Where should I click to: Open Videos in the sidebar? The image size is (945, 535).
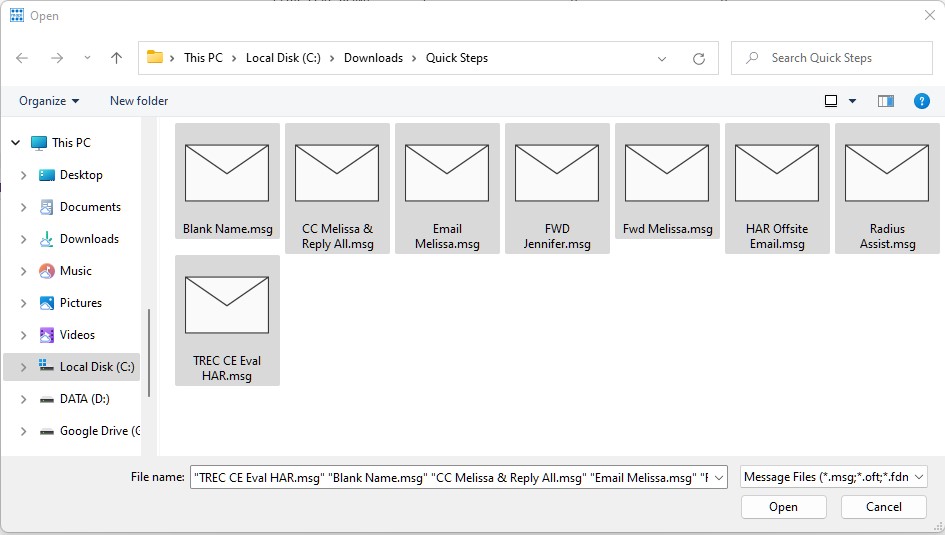77,334
